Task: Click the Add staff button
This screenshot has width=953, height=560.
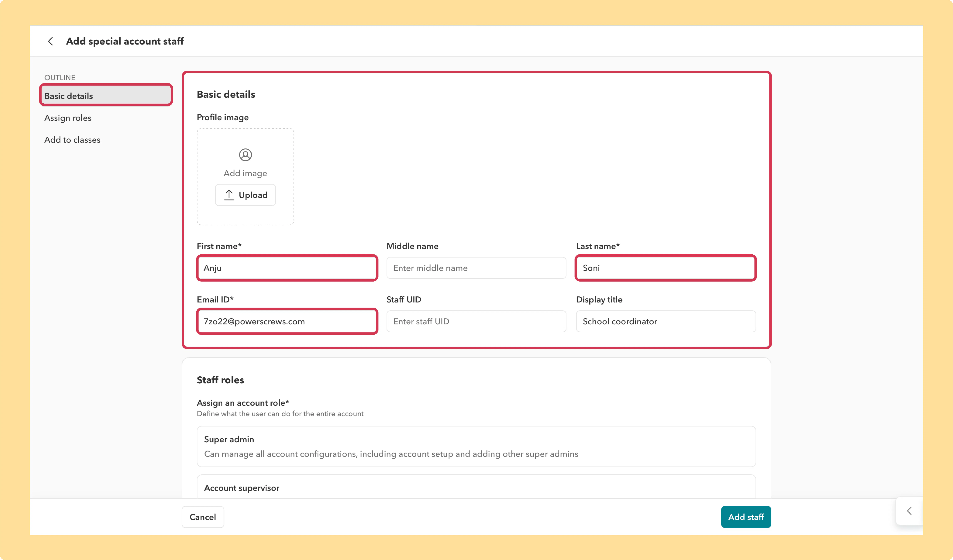Action: 746,517
